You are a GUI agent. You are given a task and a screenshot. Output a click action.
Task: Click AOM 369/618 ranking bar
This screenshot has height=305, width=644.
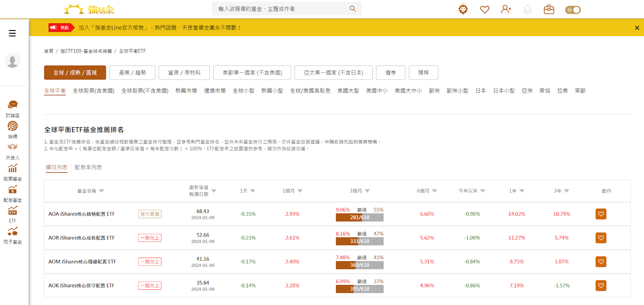[x=359, y=265]
